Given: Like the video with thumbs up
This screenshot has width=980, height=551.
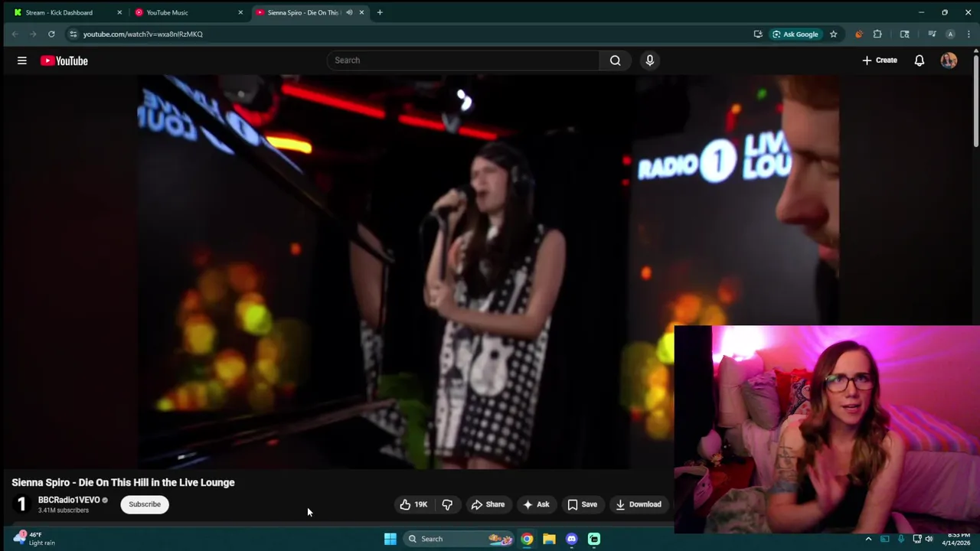Looking at the screenshot, I should coord(413,504).
